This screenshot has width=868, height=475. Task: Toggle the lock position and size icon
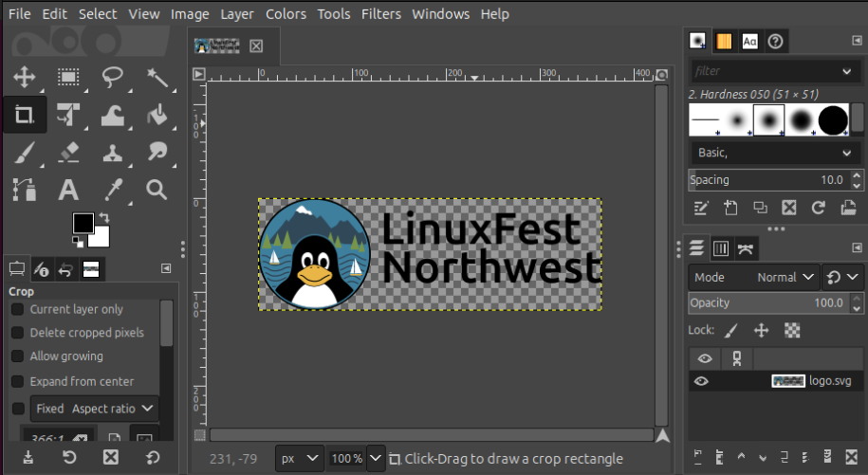point(762,331)
